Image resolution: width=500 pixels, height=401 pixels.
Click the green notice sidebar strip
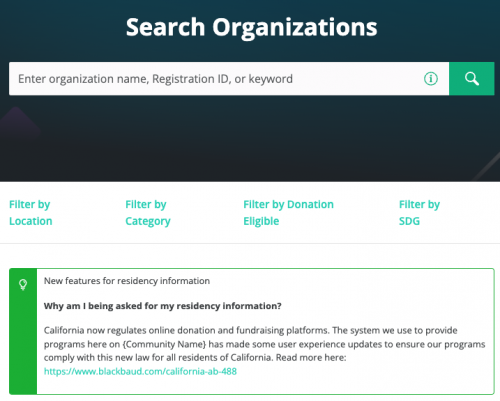tap(23, 331)
